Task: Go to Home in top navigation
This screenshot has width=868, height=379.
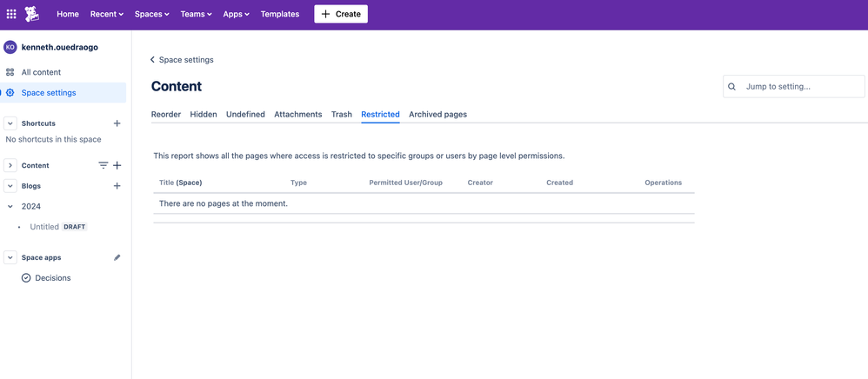Action: (x=68, y=14)
